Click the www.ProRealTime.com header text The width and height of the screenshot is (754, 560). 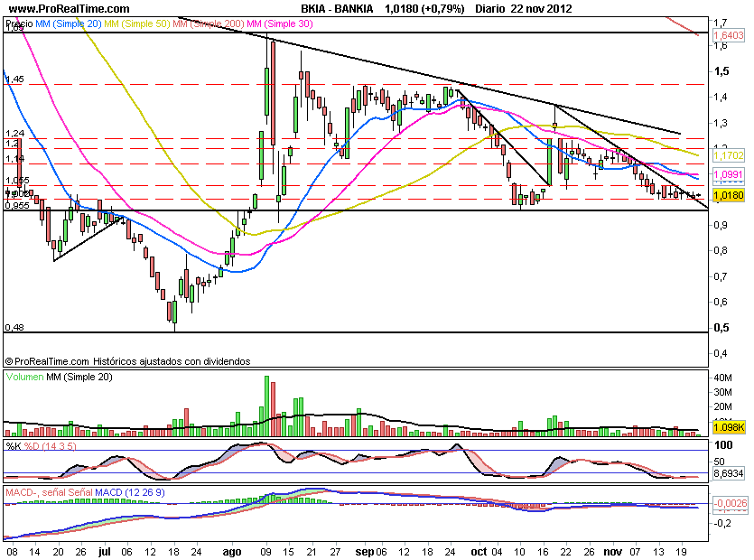[x=69, y=9]
